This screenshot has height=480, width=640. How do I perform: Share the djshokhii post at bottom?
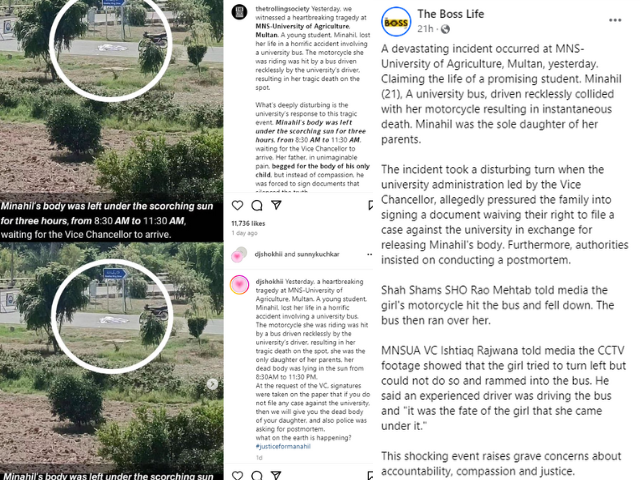pyautogui.click(x=276, y=475)
